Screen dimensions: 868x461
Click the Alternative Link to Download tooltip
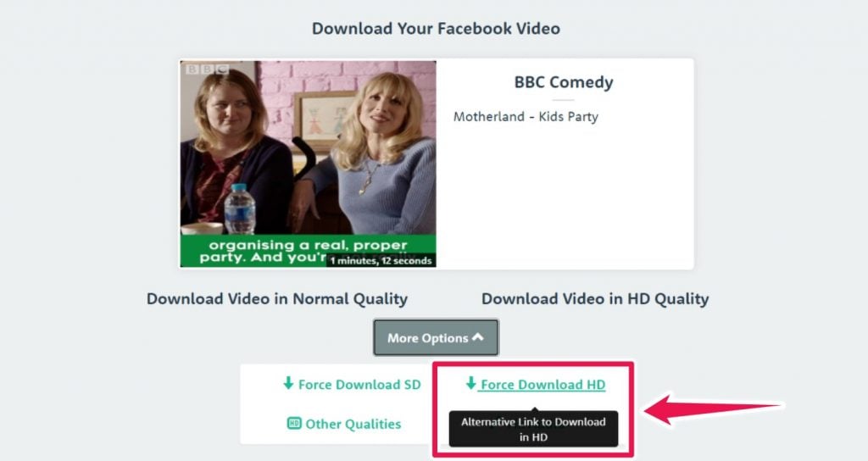coord(533,429)
